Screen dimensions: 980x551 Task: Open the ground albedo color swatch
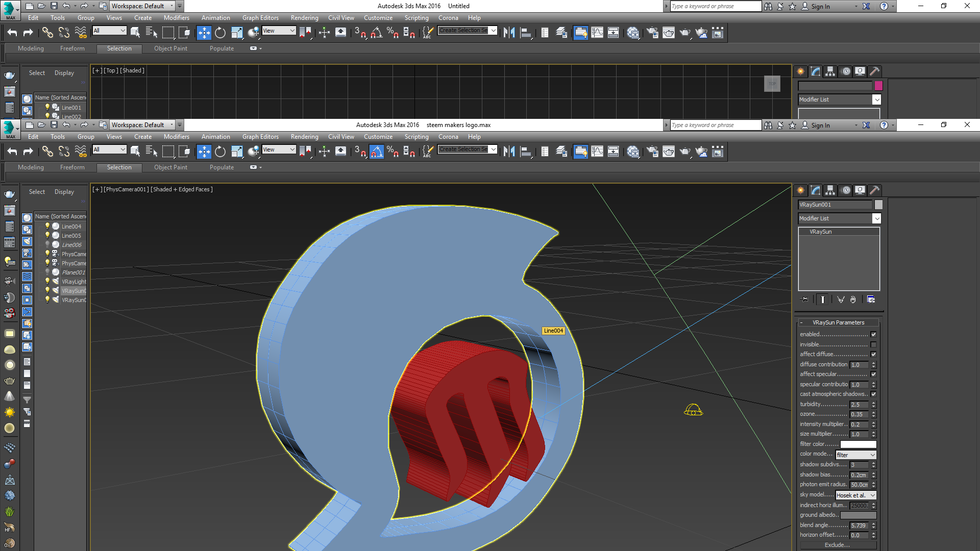tap(859, 515)
